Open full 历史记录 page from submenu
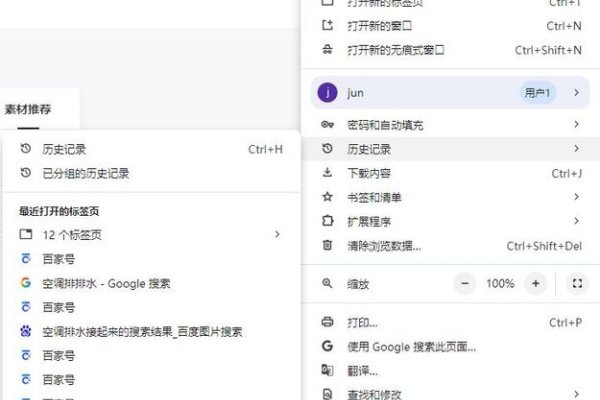 coord(151,149)
